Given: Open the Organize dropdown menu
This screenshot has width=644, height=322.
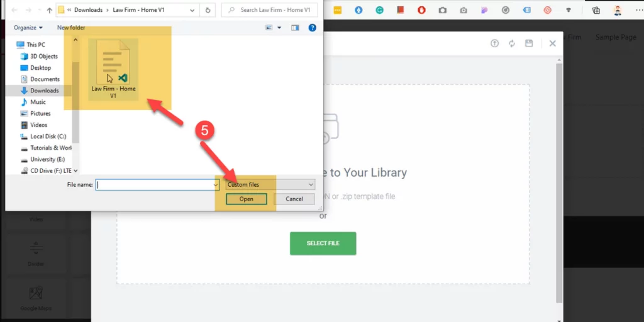Looking at the screenshot, I should pos(28,28).
